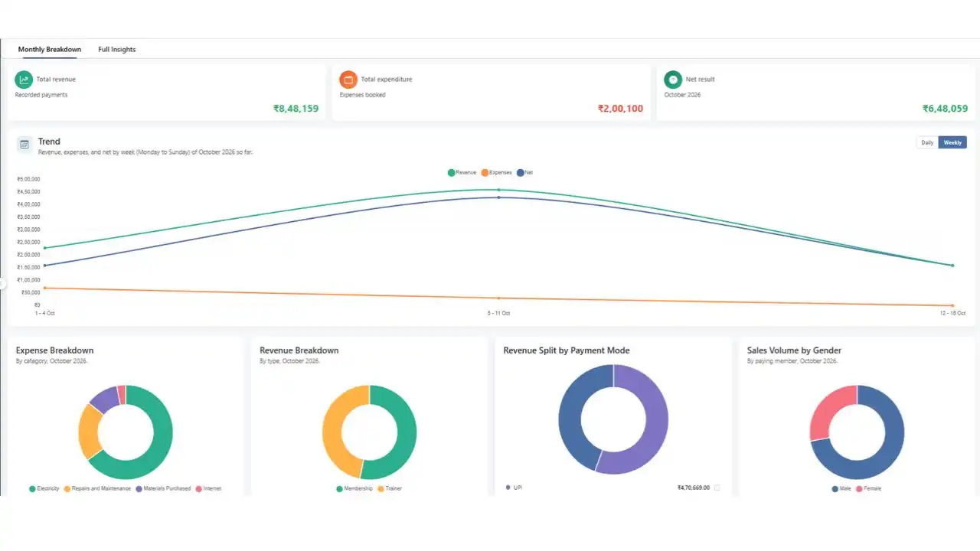
Task: Toggle Membership in Revenue Breakdown legend
Action: pos(354,488)
